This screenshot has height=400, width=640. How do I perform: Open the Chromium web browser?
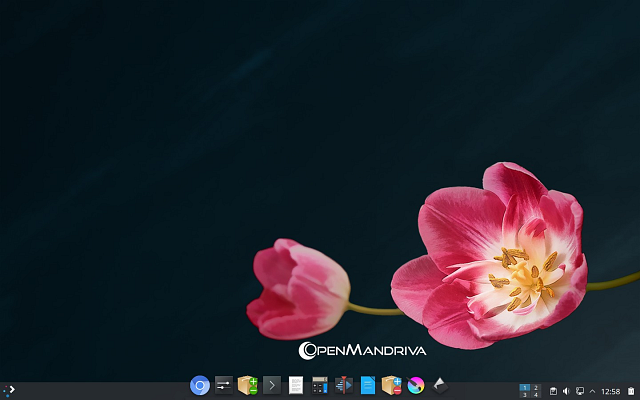200,385
